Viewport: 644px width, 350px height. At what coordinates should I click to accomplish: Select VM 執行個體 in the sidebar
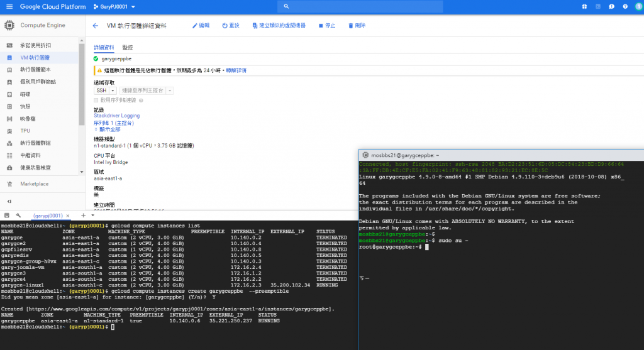click(35, 57)
